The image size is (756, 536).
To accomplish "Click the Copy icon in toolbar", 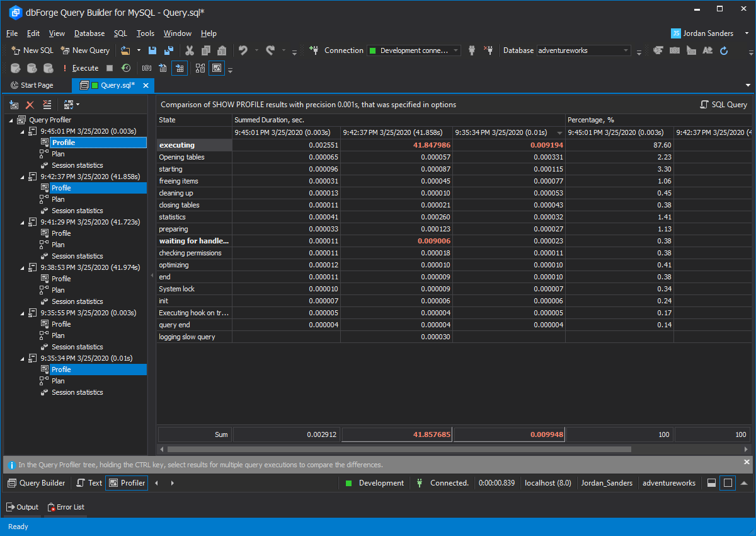I will pyautogui.click(x=206, y=50).
